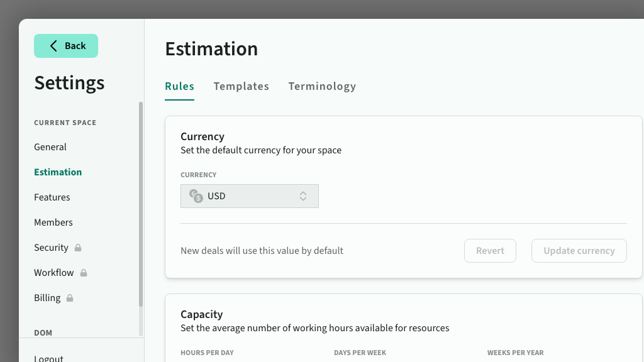Go to Features settings

52,197
